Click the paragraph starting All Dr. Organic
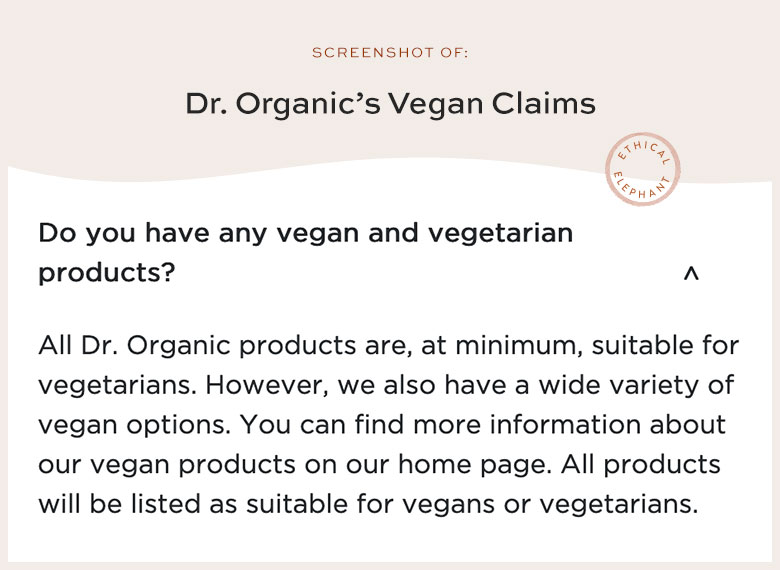This screenshot has height=570, width=780. (389, 424)
